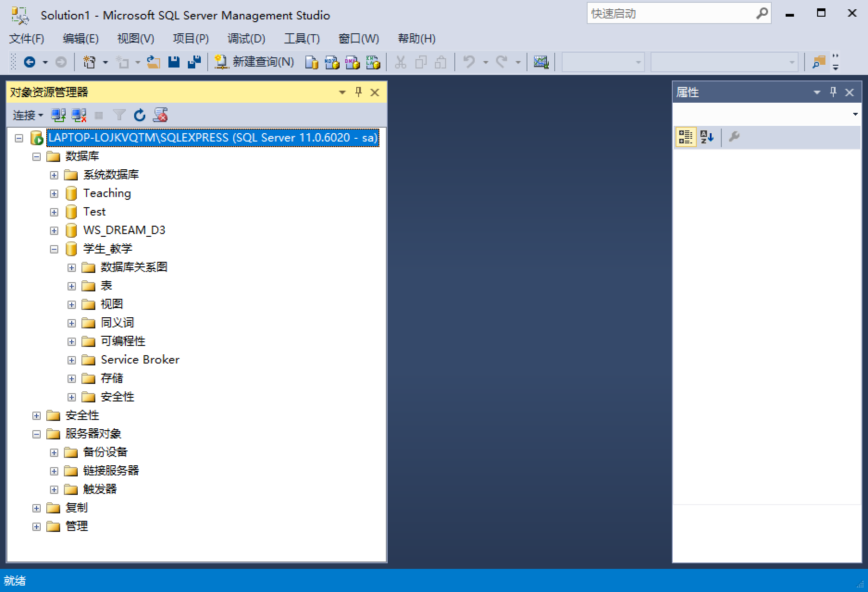Open the 编辑(E) menu
The height and width of the screenshot is (592, 868).
81,38
